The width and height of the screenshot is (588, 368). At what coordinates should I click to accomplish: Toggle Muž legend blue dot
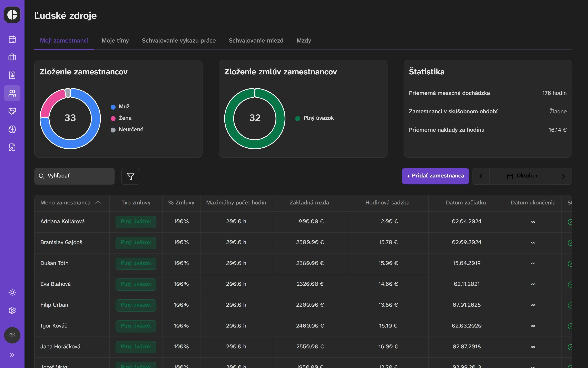[113, 107]
